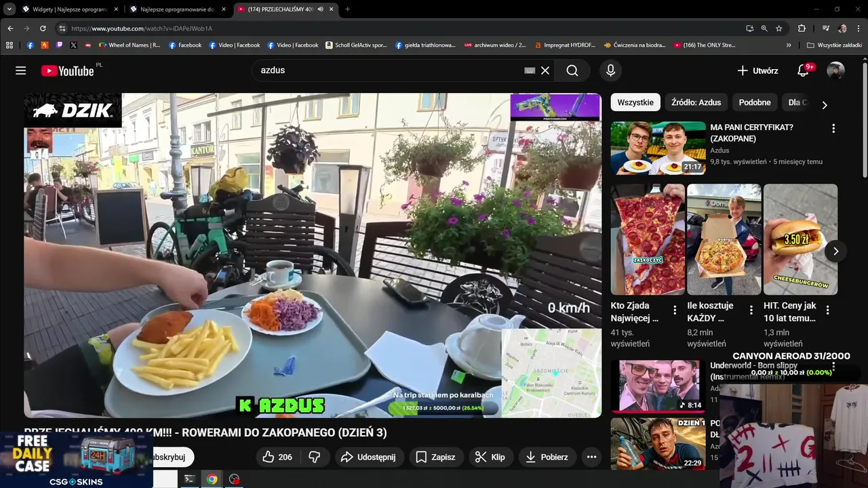Open more actions three-dot button below video
868x488 pixels.
click(591, 457)
